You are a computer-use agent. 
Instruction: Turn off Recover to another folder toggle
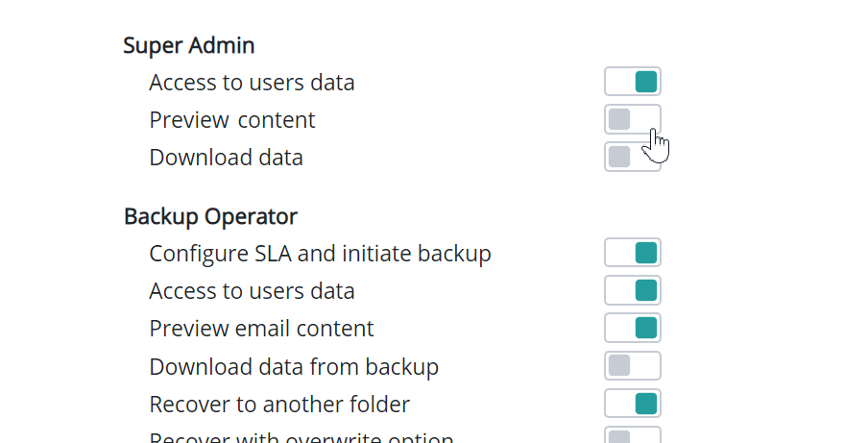633,403
